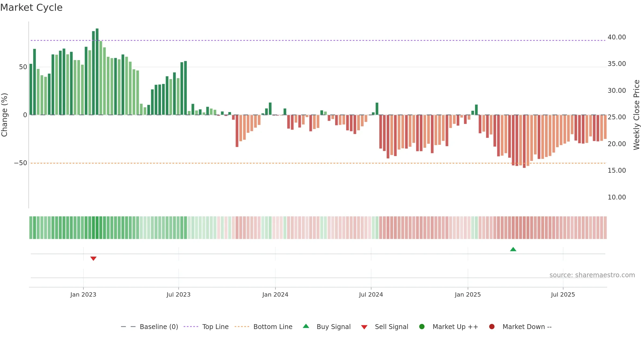The image size is (644, 362).
Task: Click the 30.00 price tick label
Action: [x=617, y=91]
